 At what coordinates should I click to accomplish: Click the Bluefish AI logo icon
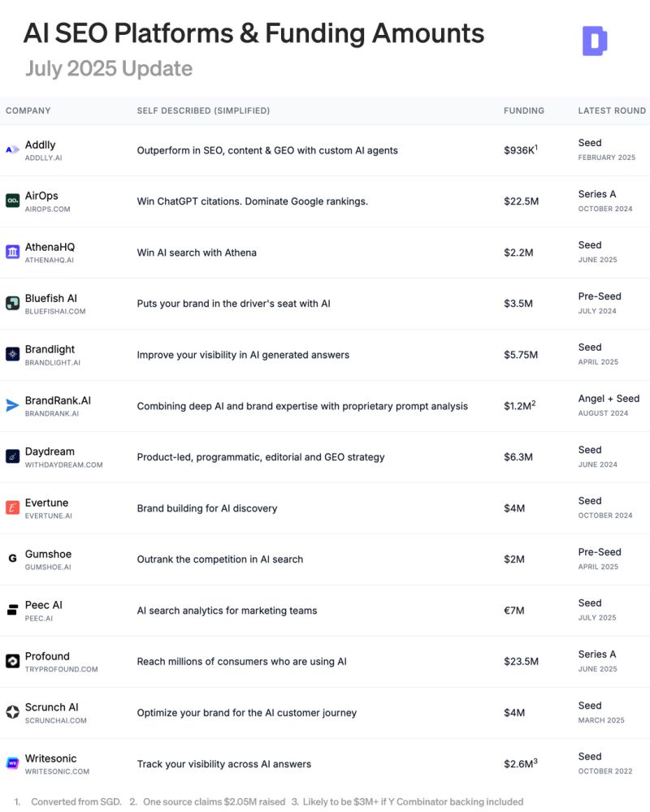point(12,303)
